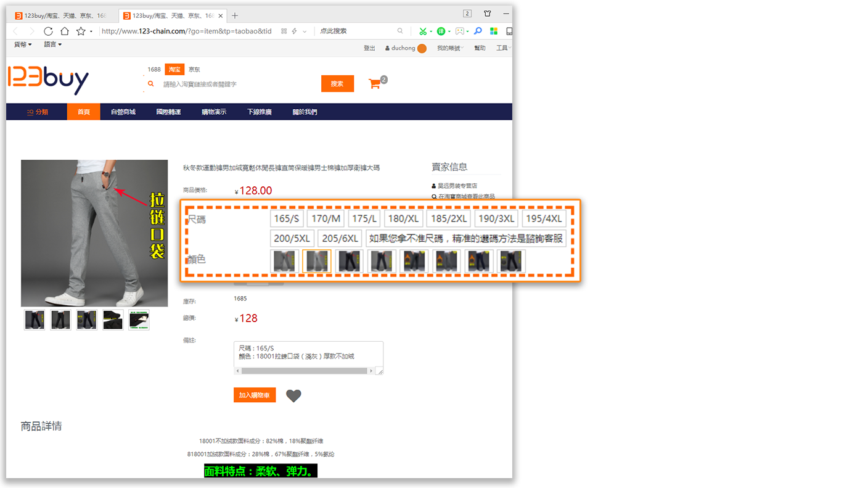Switch to the 京东 search tab
The width and height of the screenshot is (868, 488).
[194, 70]
